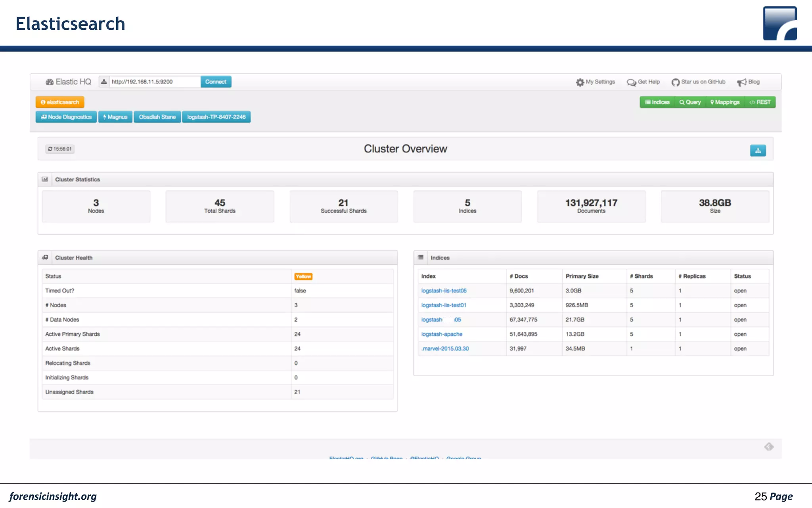Open the elasticsearch cluster button
812x508 pixels.
60,102
